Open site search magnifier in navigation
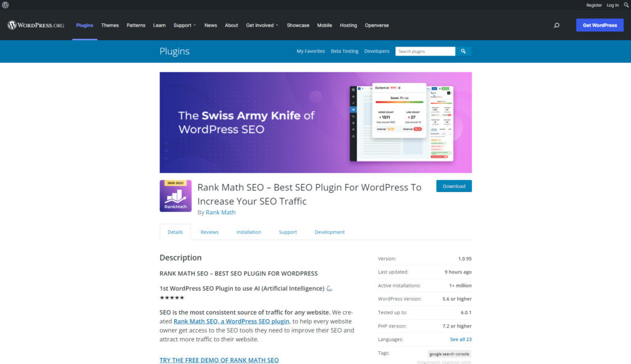 point(556,25)
